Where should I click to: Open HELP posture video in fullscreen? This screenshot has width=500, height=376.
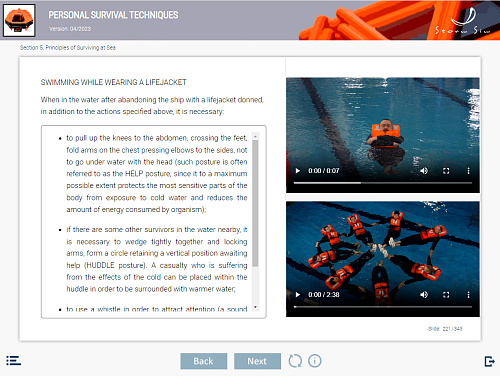click(x=446, y=171)
